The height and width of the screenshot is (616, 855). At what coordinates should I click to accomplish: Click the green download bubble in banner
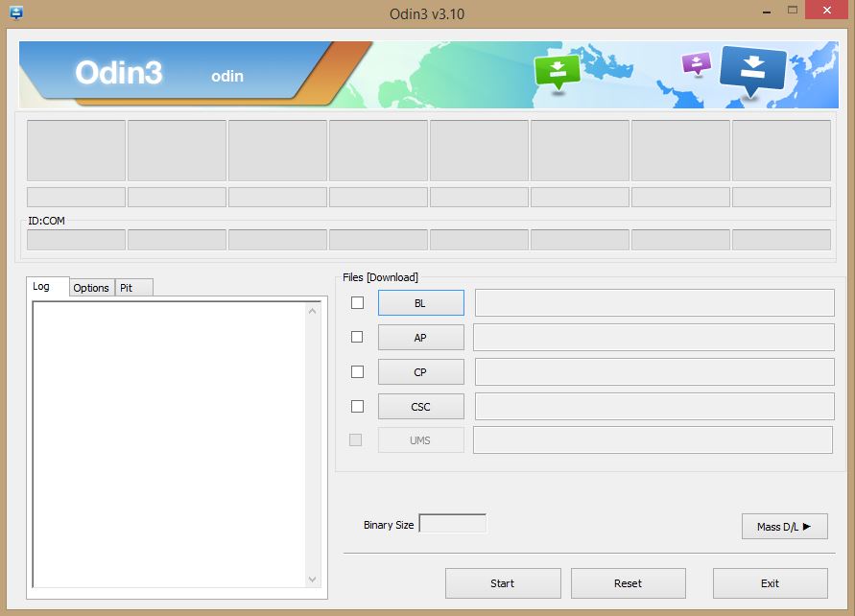pyautogui.click(x=558, y=72)
